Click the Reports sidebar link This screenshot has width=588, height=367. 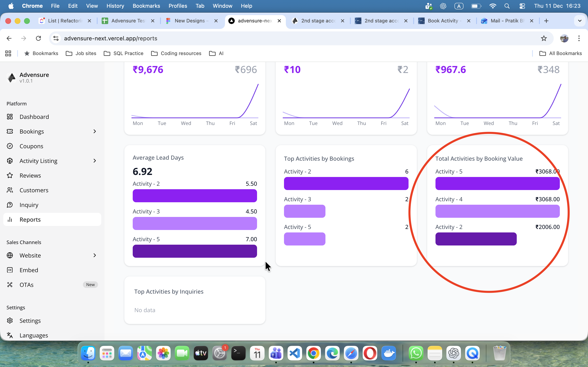coord(30,219)
